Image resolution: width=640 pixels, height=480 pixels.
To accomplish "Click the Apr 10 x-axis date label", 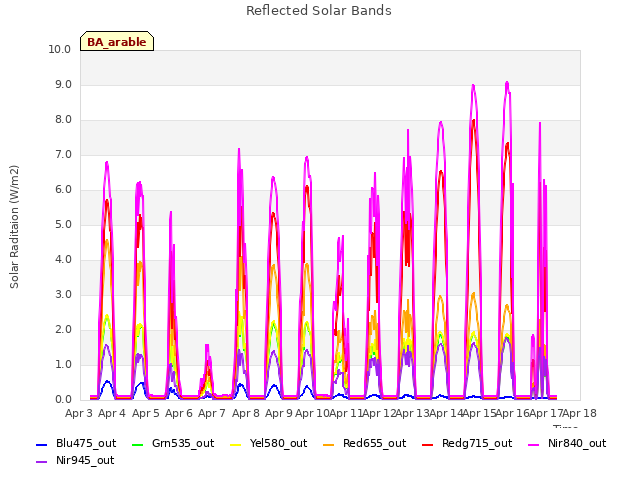I will coord(312,414).
